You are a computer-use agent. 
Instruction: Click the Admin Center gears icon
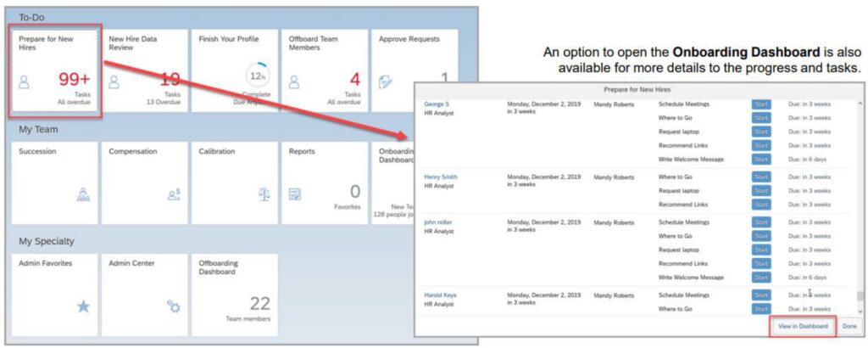click(x=174, y=306)
